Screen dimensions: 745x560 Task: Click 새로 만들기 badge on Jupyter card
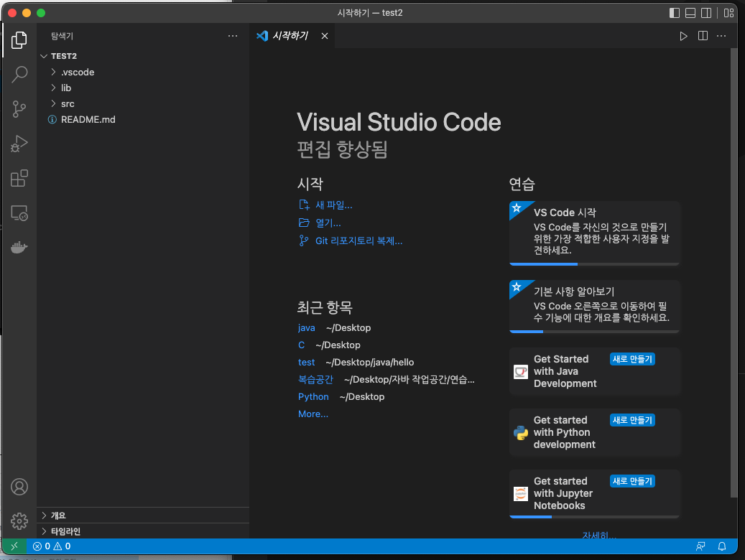pos(632,481)
